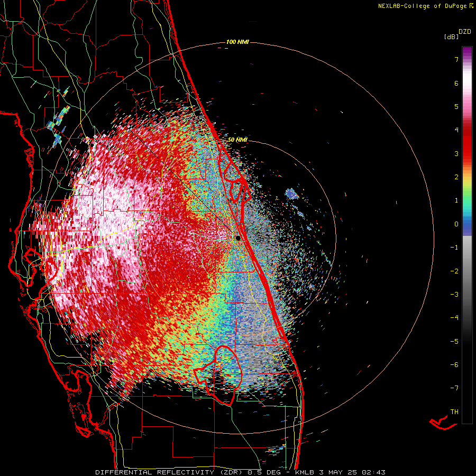Image resolution: width=476 pixels, height=476 pixels.
Task: Click the 50 NMI range ring label
Action: tap(237, 140)
